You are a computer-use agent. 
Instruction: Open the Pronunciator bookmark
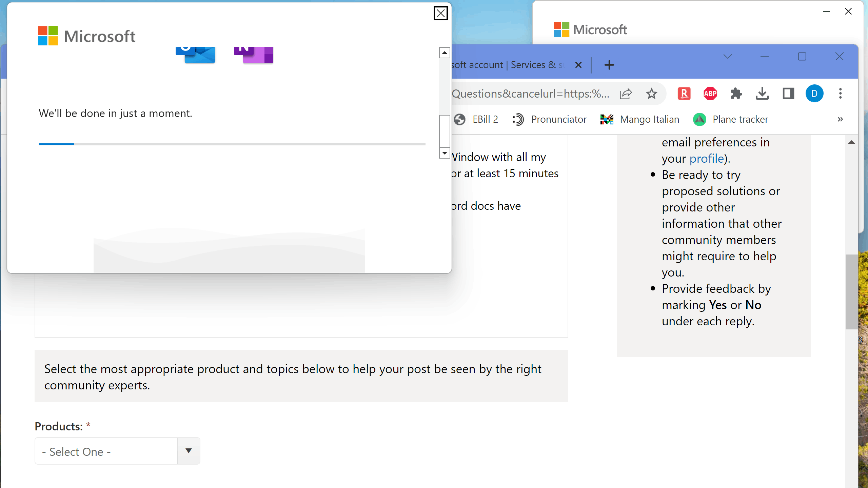point(549,119)
